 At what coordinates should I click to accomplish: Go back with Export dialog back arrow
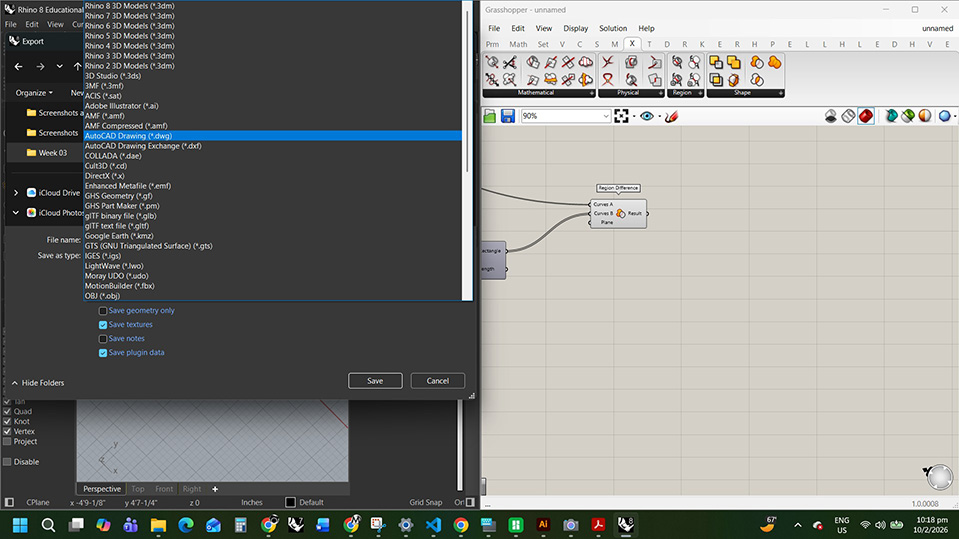click(x=18, y=66)
